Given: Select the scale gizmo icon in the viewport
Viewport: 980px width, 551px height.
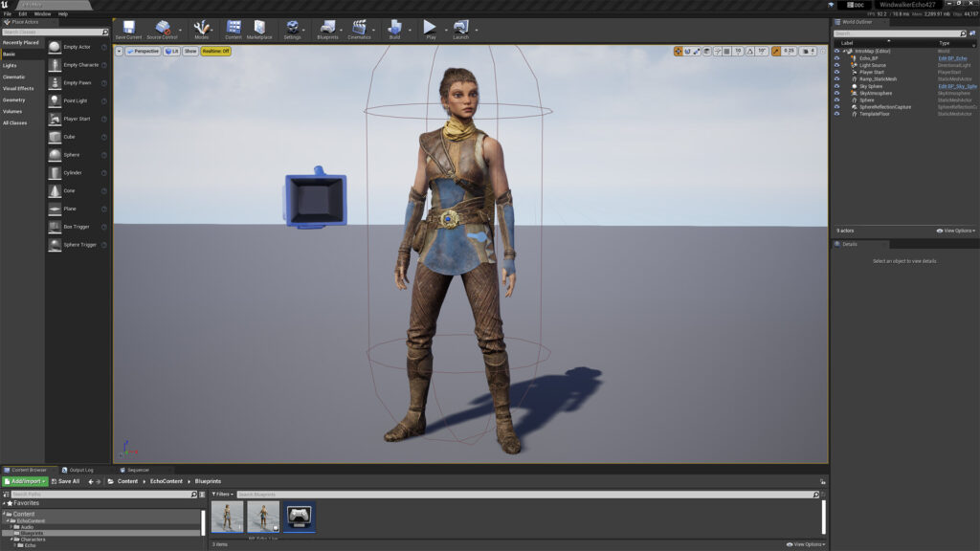Looking at the screenshot, I should (697, 52).
